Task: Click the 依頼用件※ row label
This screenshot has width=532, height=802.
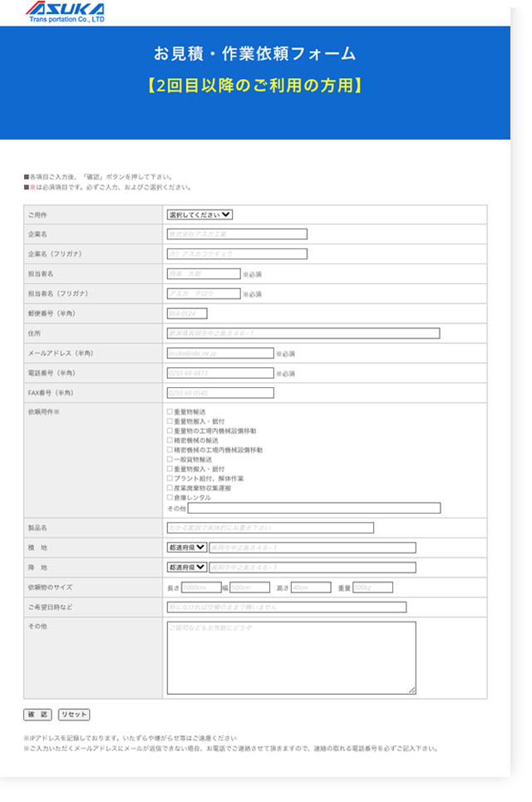Action: [44, 412]
